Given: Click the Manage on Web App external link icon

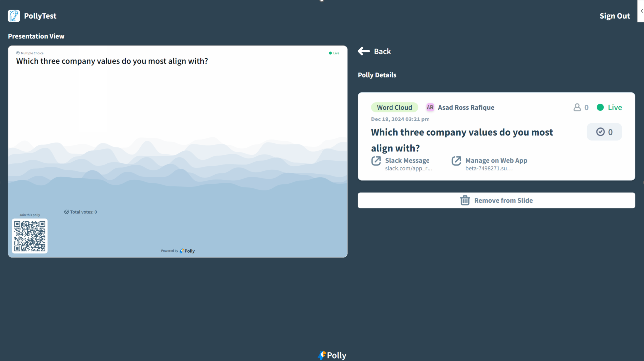Looking at the screenshot, I should pos(456,160).
